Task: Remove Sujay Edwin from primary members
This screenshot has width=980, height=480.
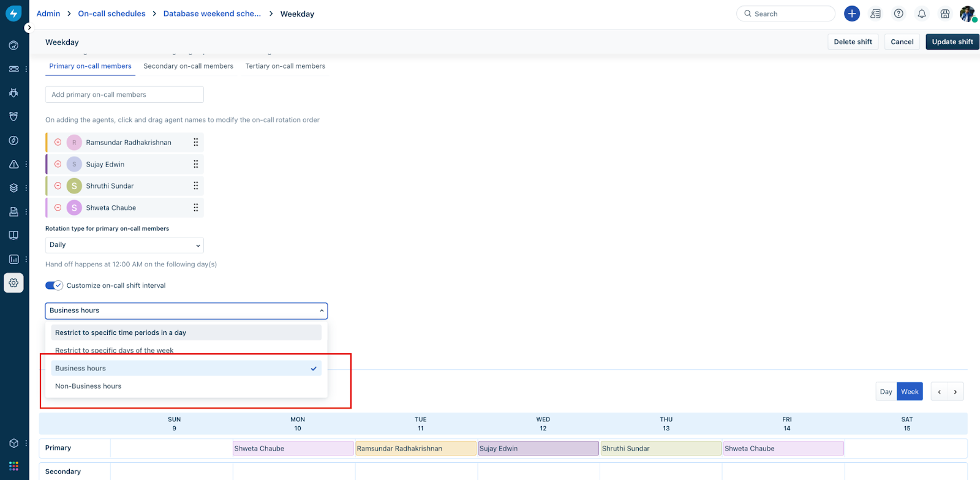Action: (58, 164)
